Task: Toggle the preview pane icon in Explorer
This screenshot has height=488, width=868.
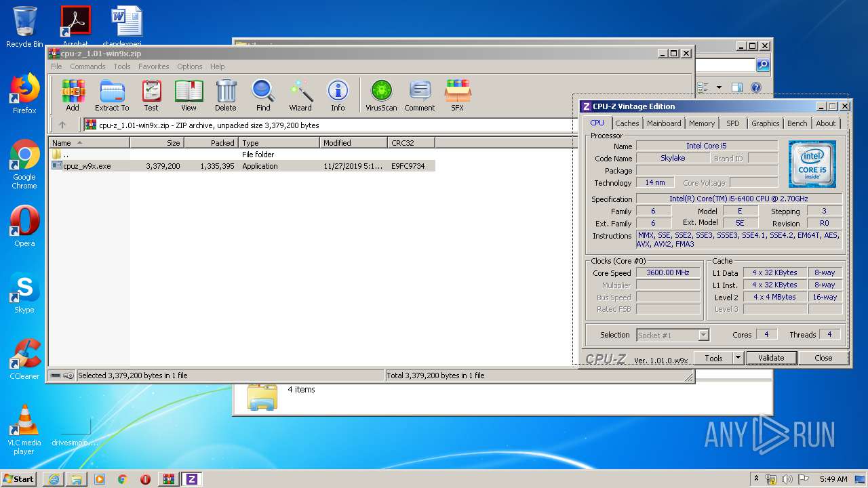Action: 737,87
